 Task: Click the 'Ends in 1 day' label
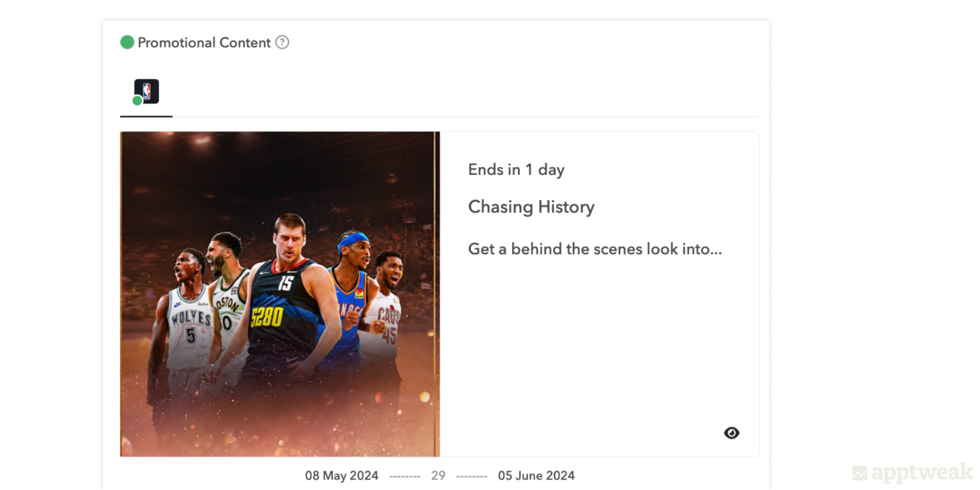(516, 169)
